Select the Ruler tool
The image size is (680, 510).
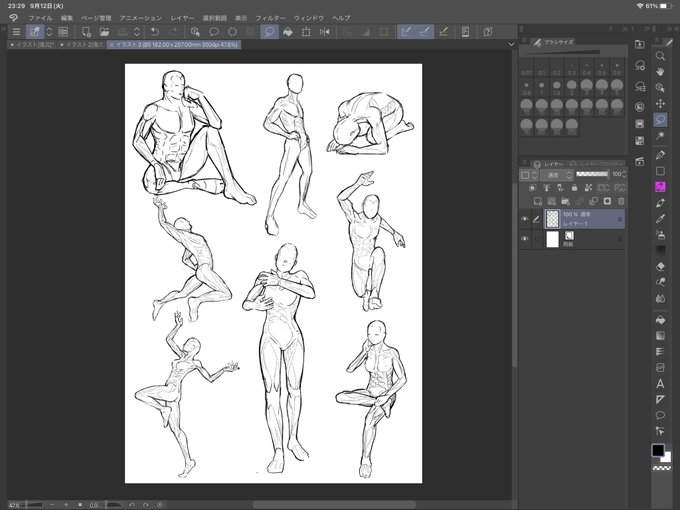coord(660,399)
